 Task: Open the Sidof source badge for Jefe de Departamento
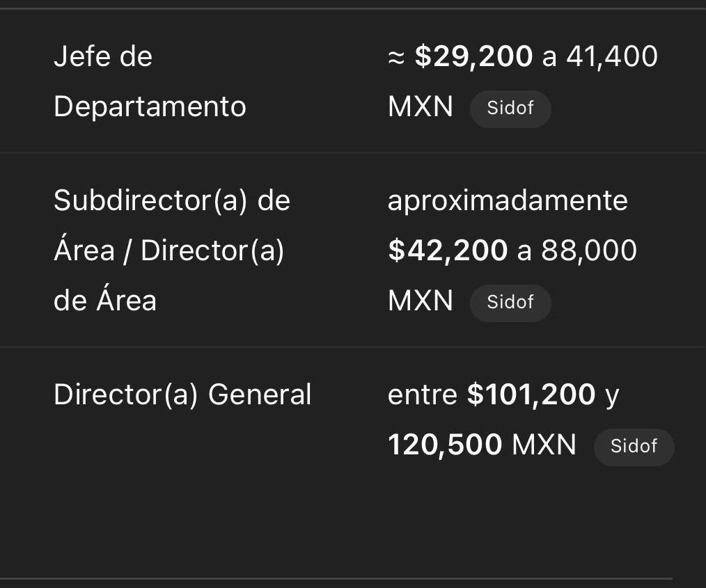(x=510, y=109)
